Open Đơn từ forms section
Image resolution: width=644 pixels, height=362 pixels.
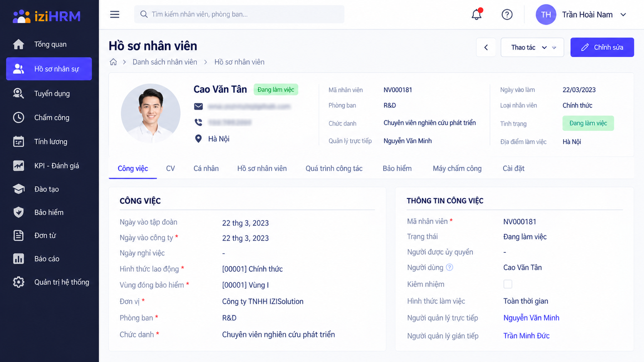49,235
